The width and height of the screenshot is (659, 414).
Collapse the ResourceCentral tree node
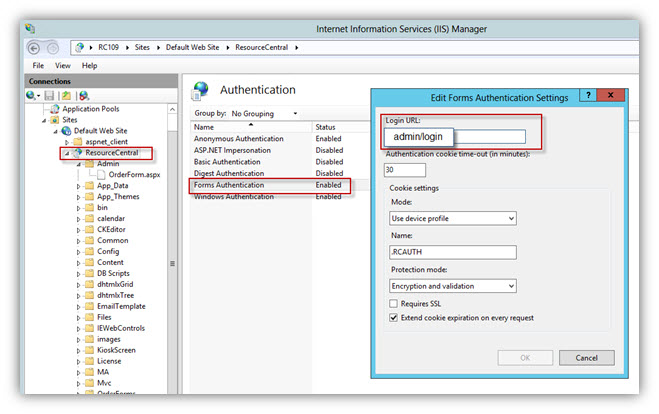pos(67,153)
